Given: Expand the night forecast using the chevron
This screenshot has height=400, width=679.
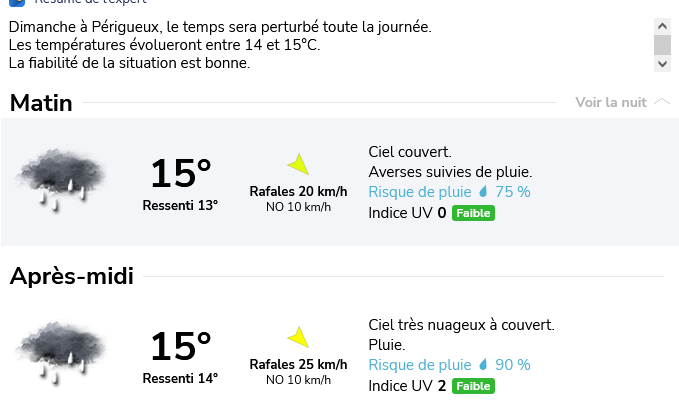Looking at the screenshot, I should click(662, 102).
